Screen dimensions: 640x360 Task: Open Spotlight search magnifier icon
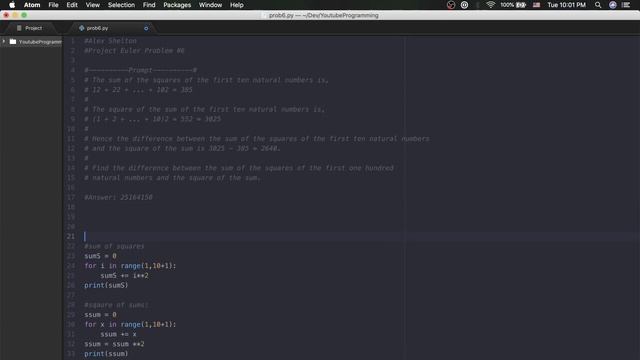[598, 5]
